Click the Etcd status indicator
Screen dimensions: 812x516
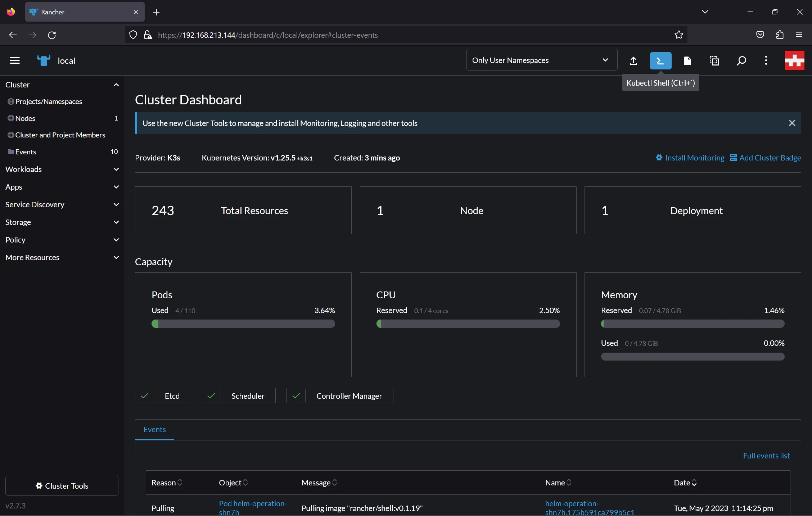pos(163,395)
